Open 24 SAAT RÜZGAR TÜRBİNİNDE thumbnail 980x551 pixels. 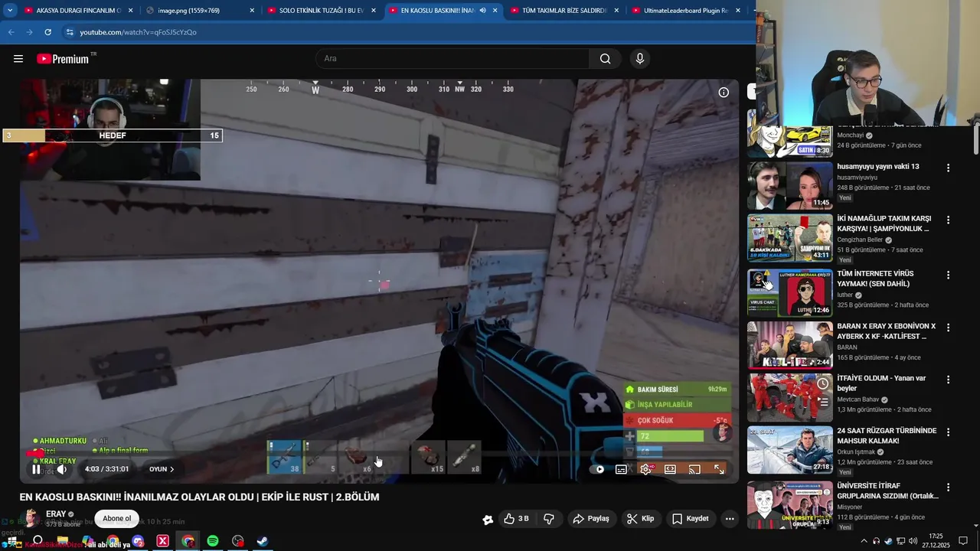pos(789,450)
